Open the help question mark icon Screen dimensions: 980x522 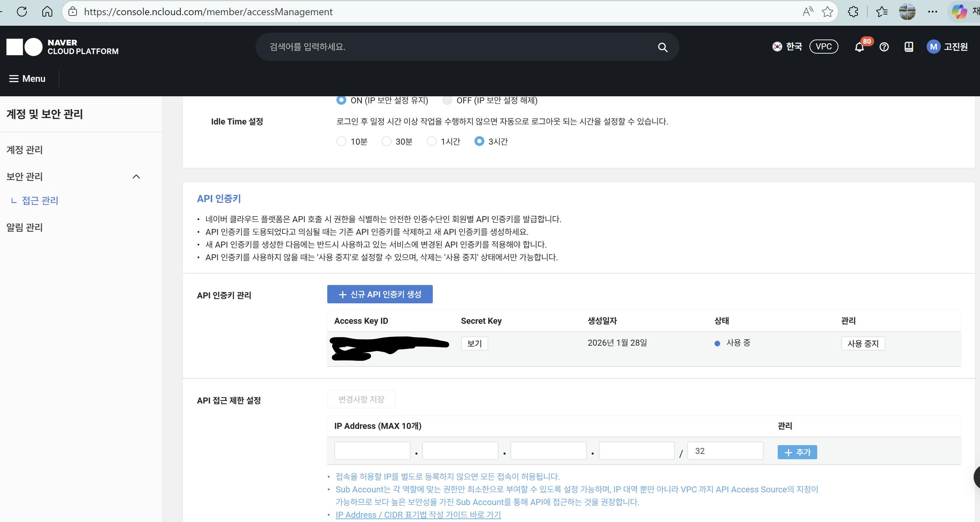(x=884, y=47)
